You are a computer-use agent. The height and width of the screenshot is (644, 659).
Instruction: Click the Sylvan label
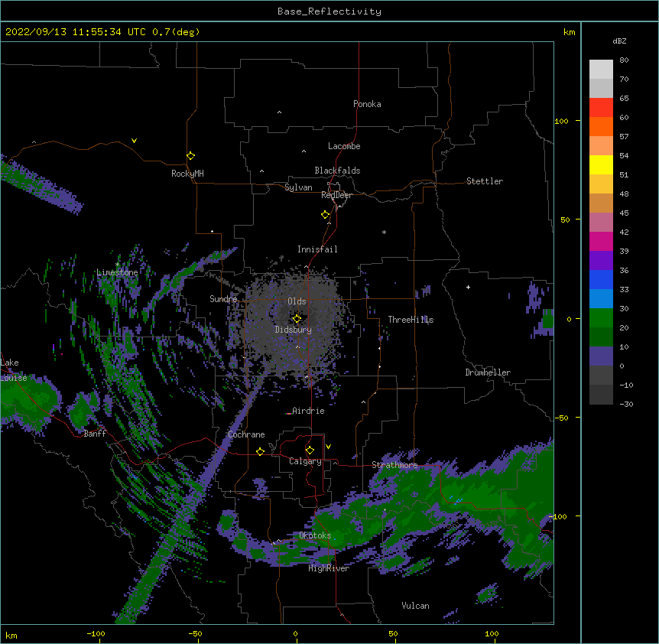pyautogui.click(x=298, y=187)
